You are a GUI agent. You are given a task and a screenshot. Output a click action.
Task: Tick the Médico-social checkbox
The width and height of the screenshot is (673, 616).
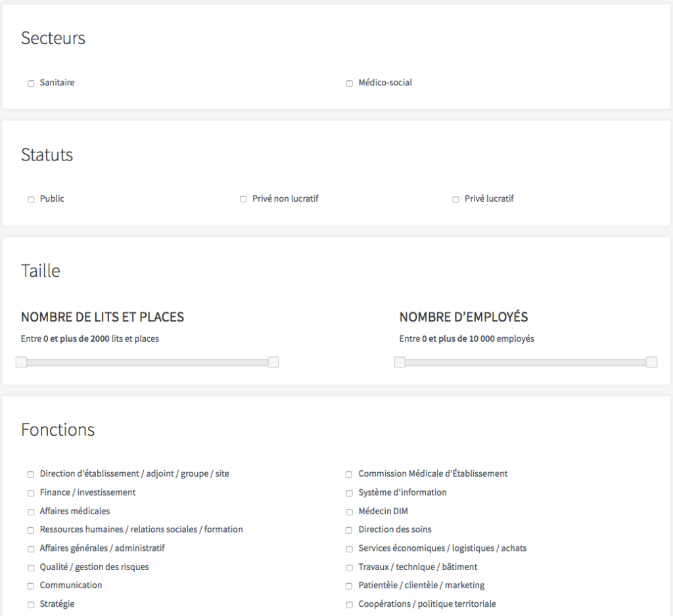pyautogui.click(x=350, y=83)
